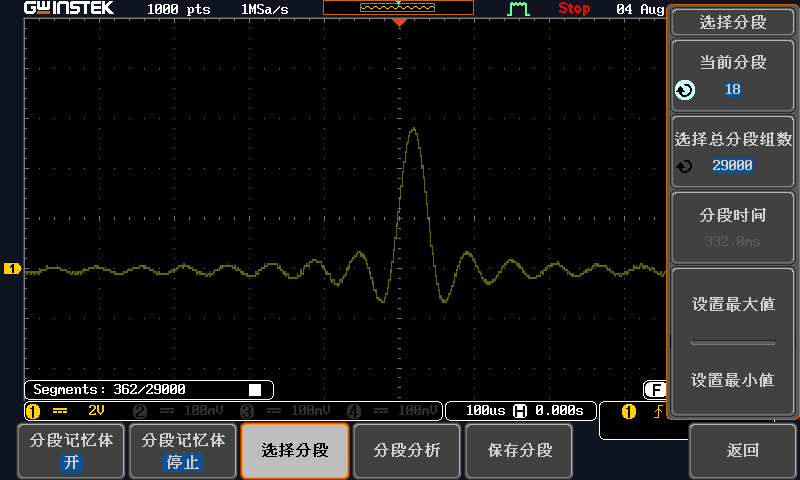Open the 选择分段 menu

coord(295,451)
